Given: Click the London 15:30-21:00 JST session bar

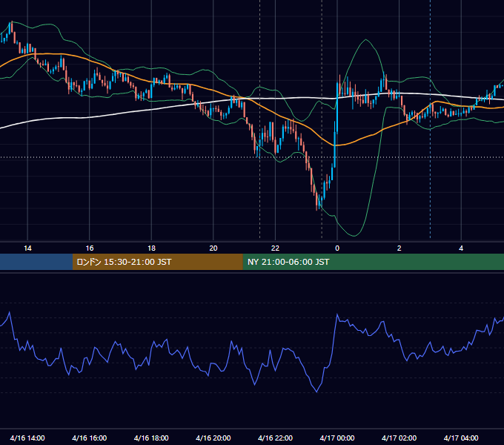Looking at the screenshot, I should [x=157, y=262].
